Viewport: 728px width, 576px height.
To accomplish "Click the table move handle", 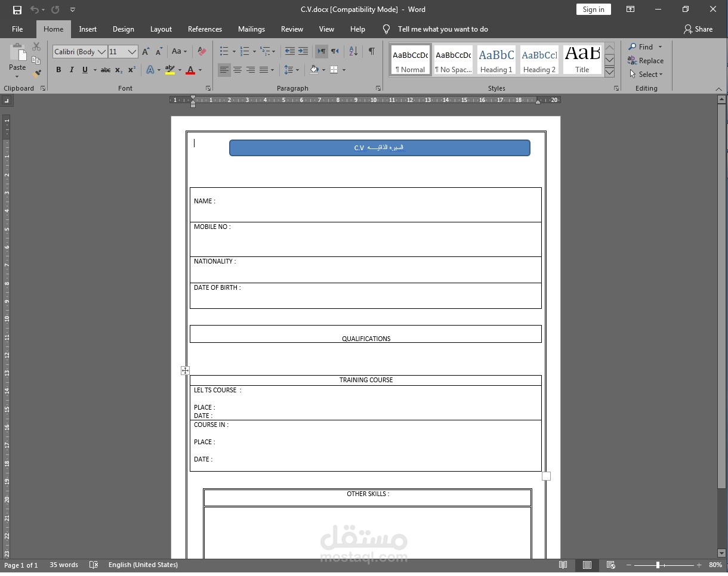I will tap(185, 370).
